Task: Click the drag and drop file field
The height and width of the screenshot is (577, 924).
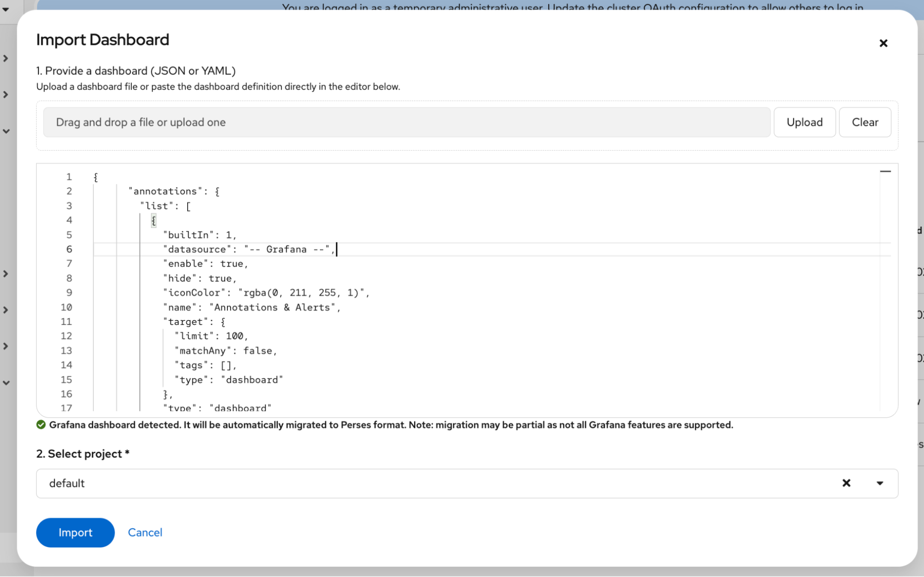Action: pos(406,122)
